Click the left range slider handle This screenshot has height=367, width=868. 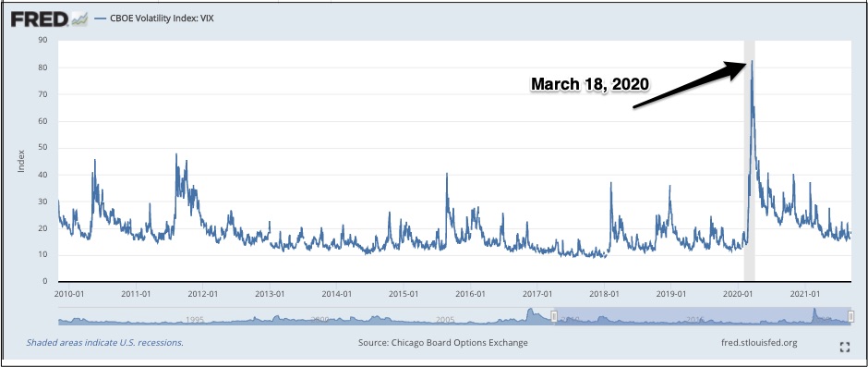click(x=553, y=316)
